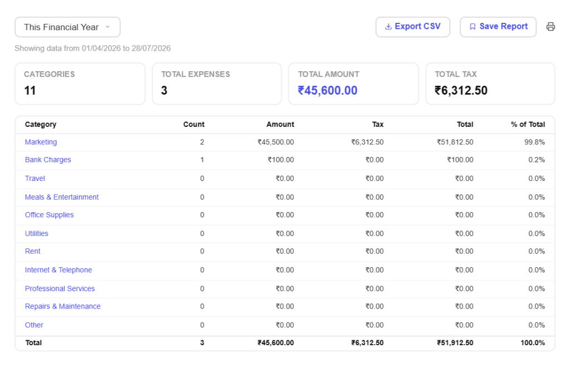This screenshot has height=392, width=570.
Task: Open the Meals & Entertainment category
Action: [61, 197]
